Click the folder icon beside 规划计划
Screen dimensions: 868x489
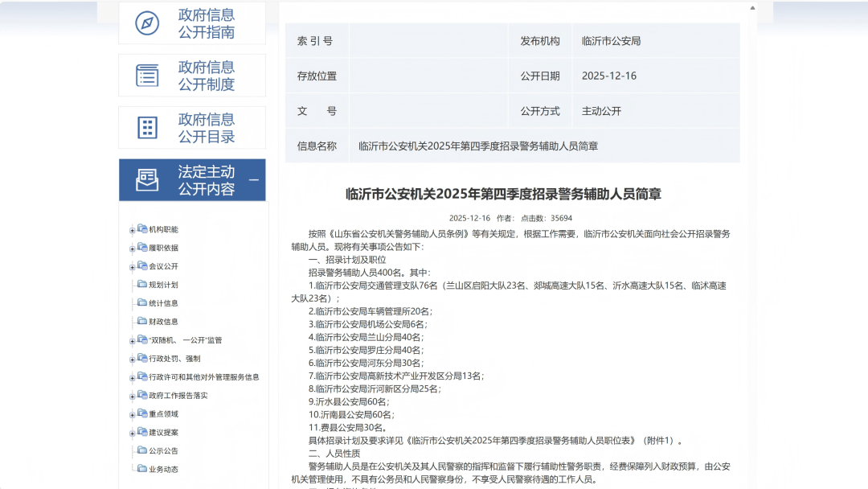[142, 285]
